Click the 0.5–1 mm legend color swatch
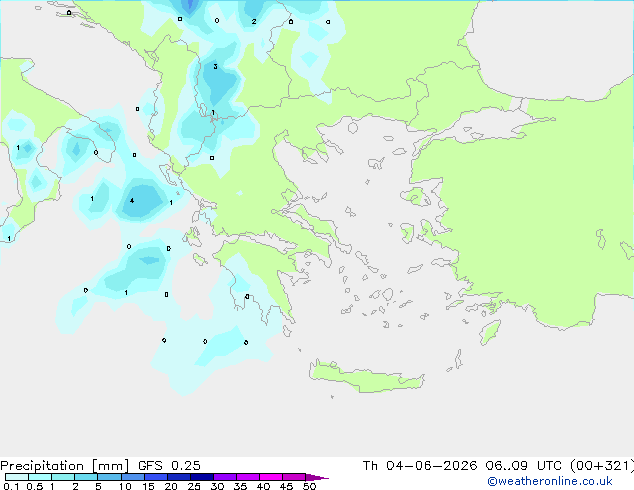 (40, 477)
